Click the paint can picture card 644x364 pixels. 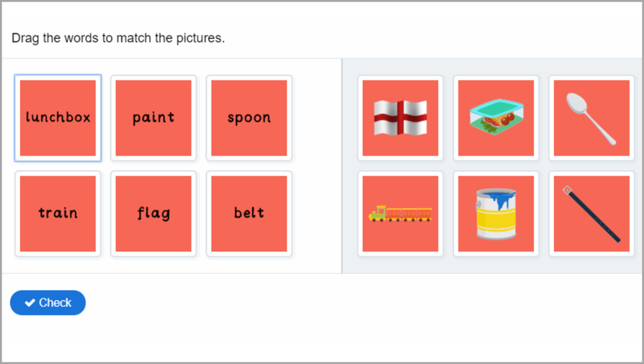coord(496,213)
